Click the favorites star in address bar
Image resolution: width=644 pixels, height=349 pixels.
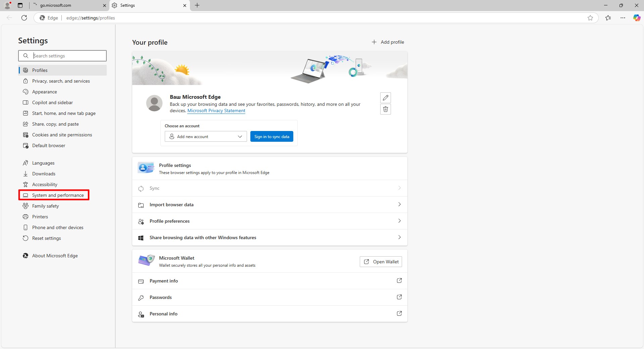coord(590,18)
